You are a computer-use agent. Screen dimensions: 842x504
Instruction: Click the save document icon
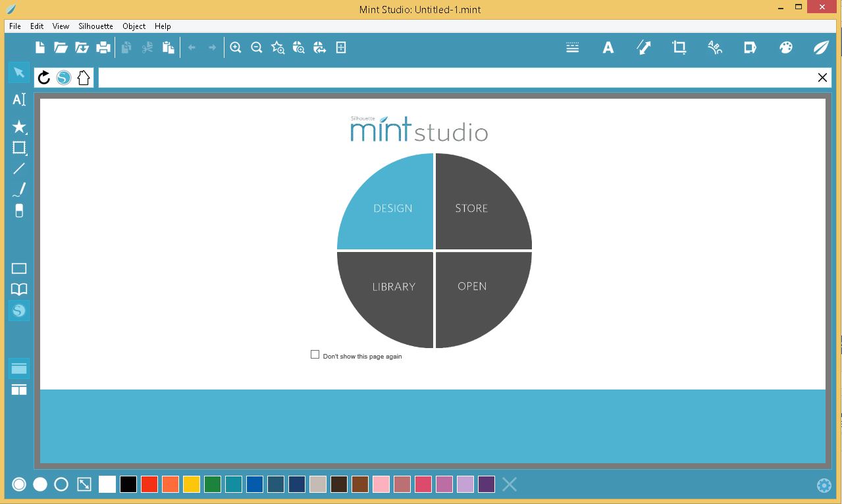[x=82, y=47]
